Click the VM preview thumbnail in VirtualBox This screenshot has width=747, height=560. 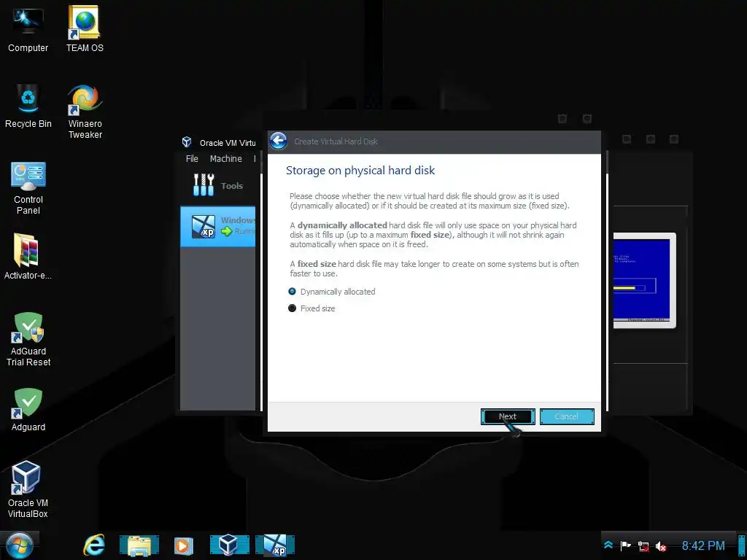[643, 281]
